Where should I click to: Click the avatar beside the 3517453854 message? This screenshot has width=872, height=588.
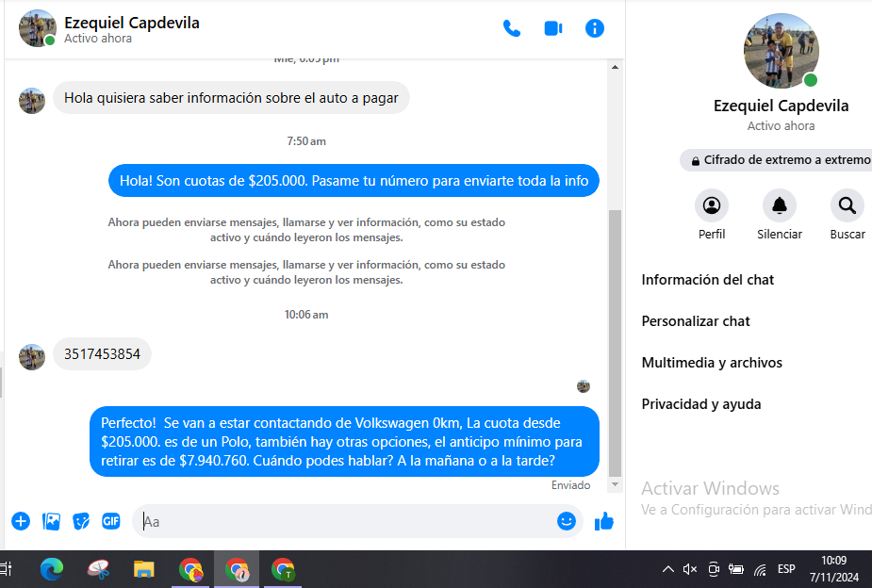[x=32, y=356]
